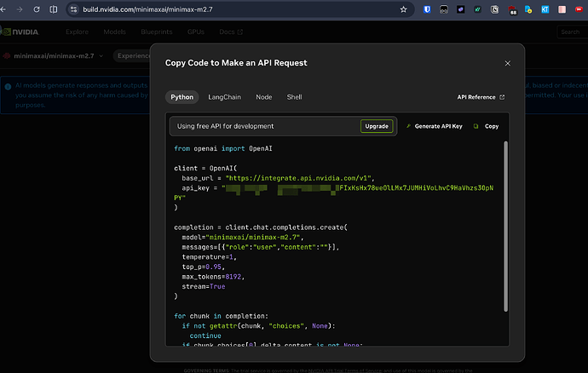Viewport: 588px width, 373px height.
Task: Click the Experience tab behind the dialog
Action: coord(133,56)
